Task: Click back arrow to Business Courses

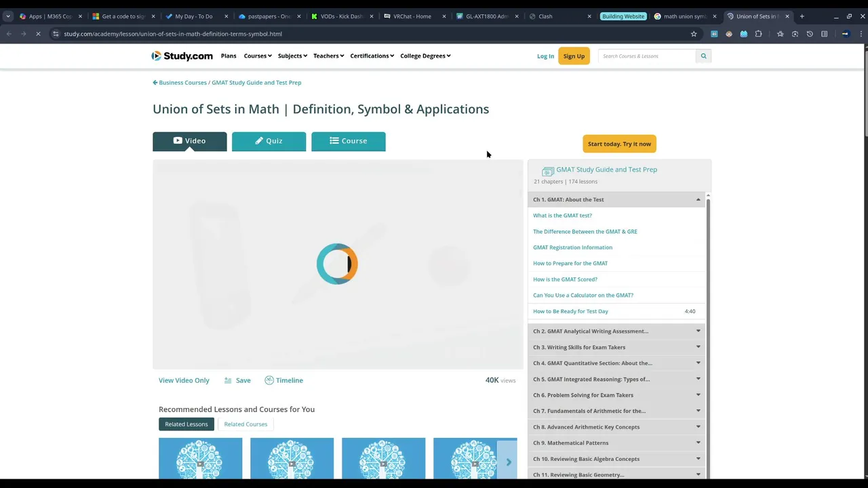Action: (155, 83)
